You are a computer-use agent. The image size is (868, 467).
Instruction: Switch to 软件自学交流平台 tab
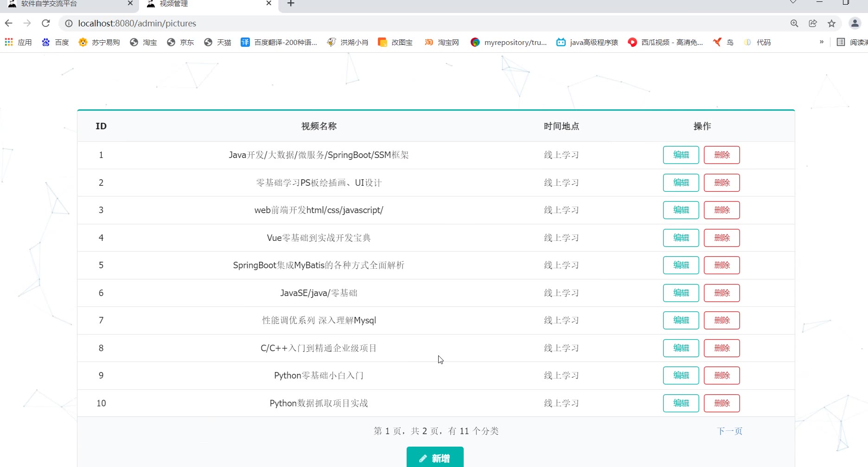49,4
